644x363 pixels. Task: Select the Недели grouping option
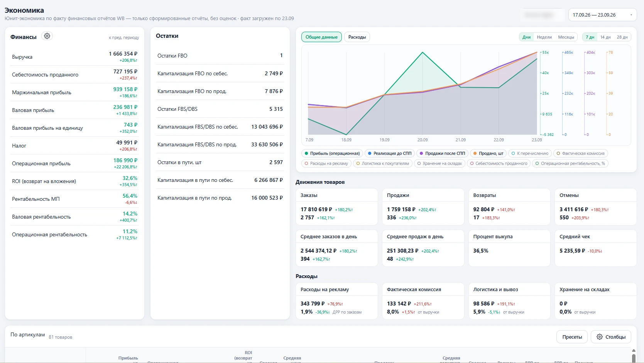coord(544,37)
